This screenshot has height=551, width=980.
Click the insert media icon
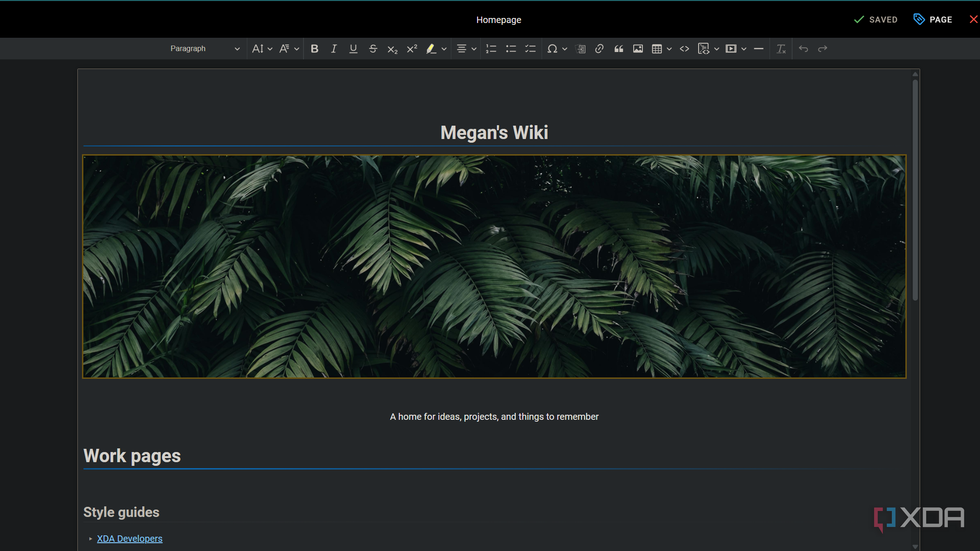(x=731, y=49)
